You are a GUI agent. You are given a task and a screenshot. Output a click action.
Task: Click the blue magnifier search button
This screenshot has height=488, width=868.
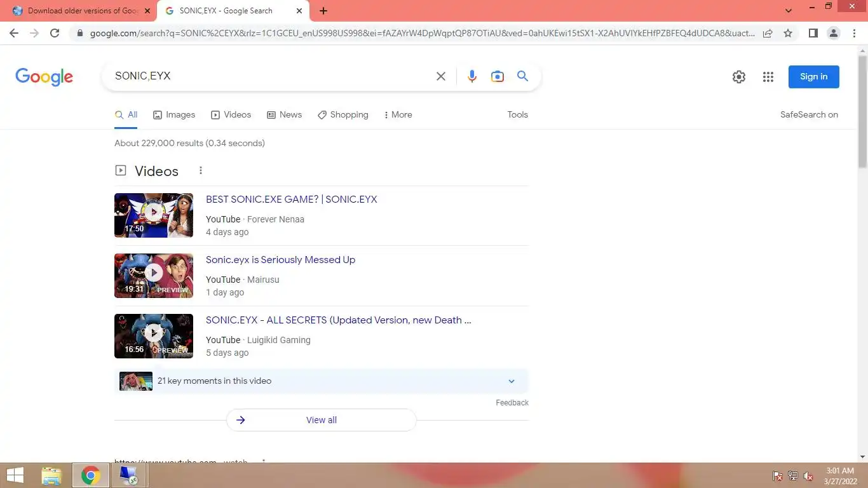pyautogui.click(x=522, y=76)
